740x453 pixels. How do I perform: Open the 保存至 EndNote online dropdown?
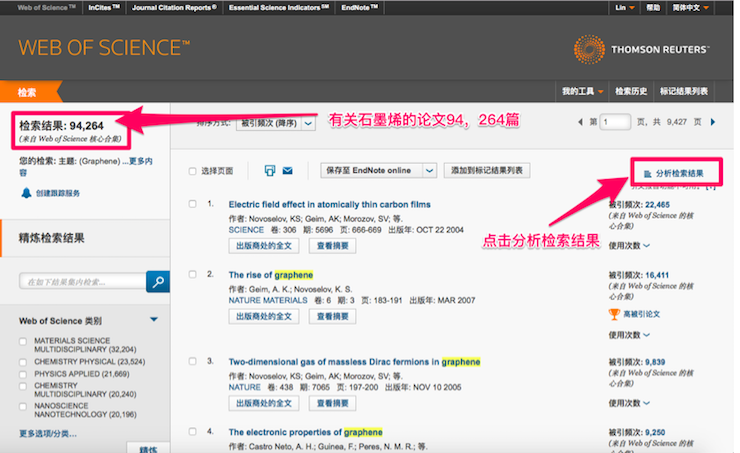429,170
